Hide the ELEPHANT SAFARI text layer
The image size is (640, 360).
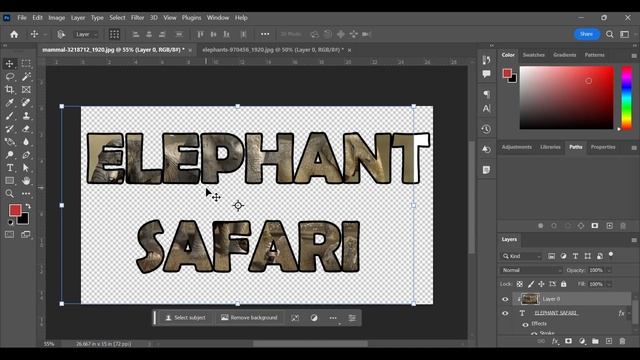(x=505, y=313)
